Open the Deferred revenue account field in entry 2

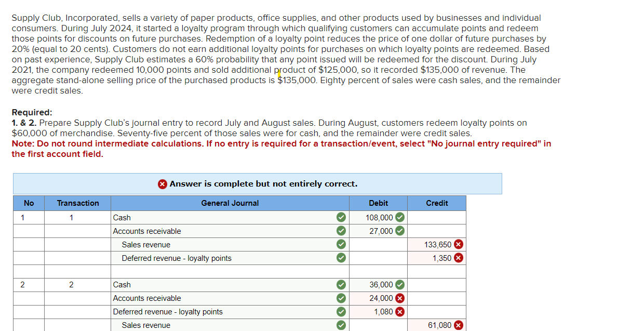pyautogui.click(x=230, y=311)
